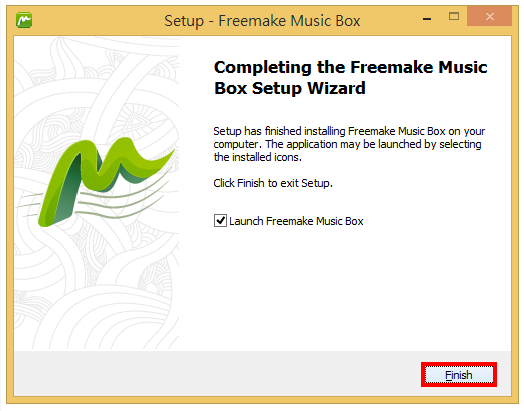This screenshot has width=524, height=411.
Task: Minimize the Setup window
Action: 427,19
